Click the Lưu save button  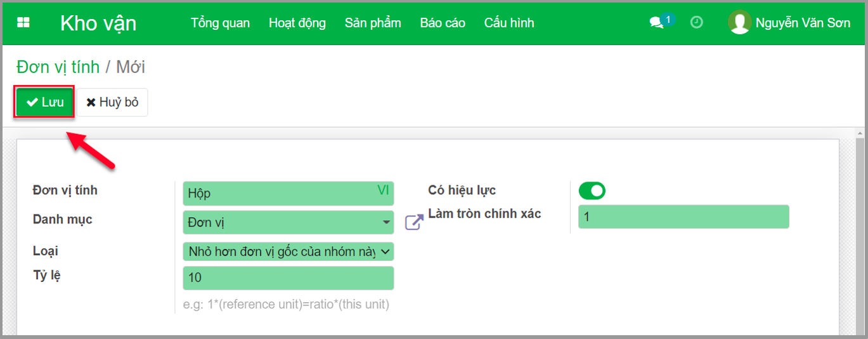45,102
